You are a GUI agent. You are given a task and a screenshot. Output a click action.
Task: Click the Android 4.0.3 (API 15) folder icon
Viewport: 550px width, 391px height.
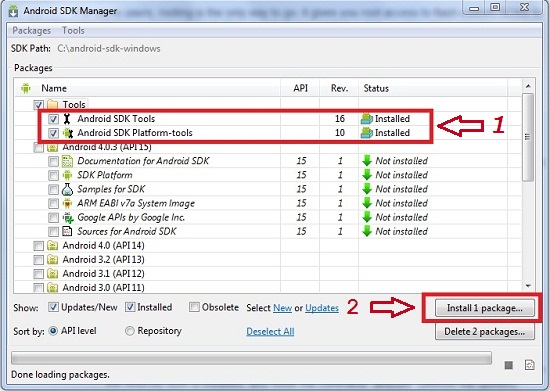(x=52, y=147)
